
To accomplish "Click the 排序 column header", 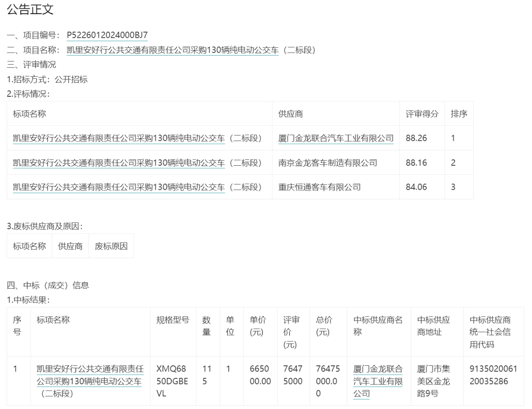I will [459, 114].
